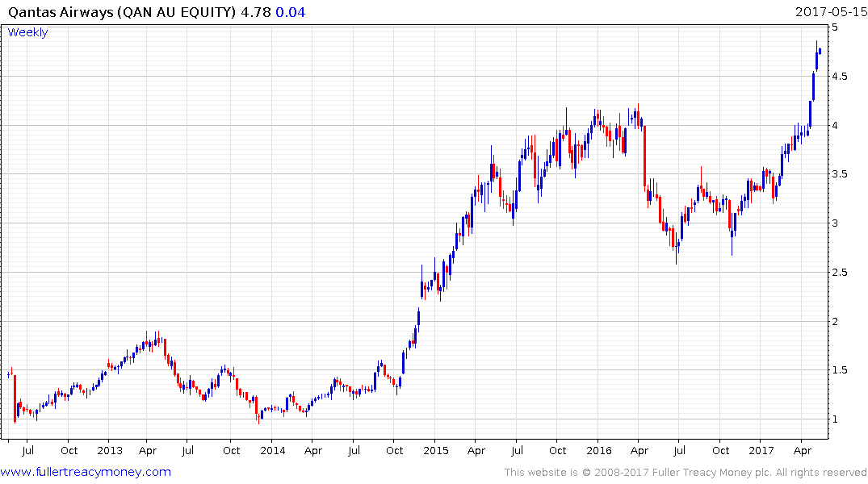Click the 2015 x-axis year label
Viewport: 868px width, 484px height.
pyautogui.click(x=436, y=450)
